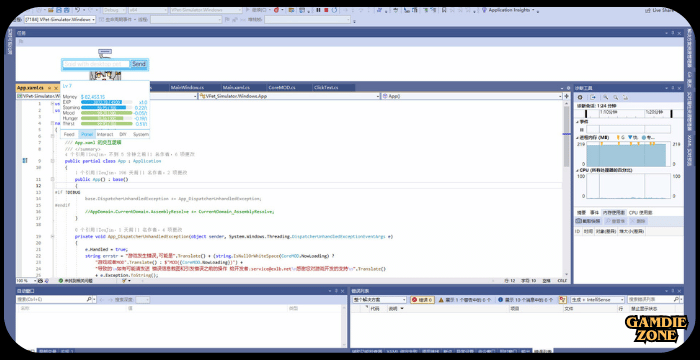Open the Application Insights menu
This screenshot has height=360, width=700.
click(x=509, y=10)
